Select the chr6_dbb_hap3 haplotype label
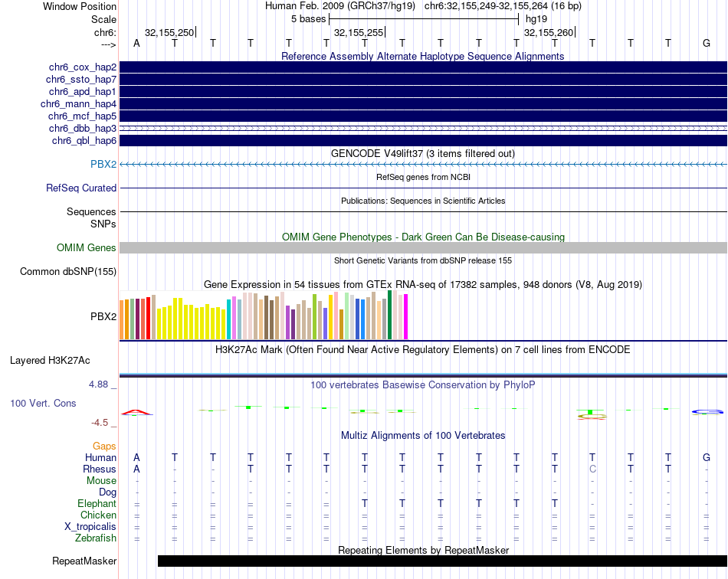 pos(83,128)
